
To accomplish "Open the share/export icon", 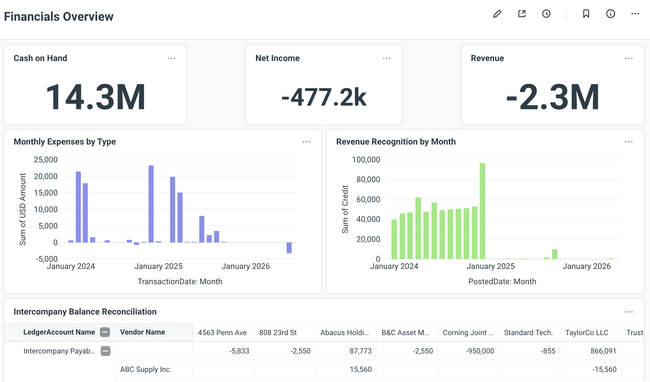I will click(522, 14).
